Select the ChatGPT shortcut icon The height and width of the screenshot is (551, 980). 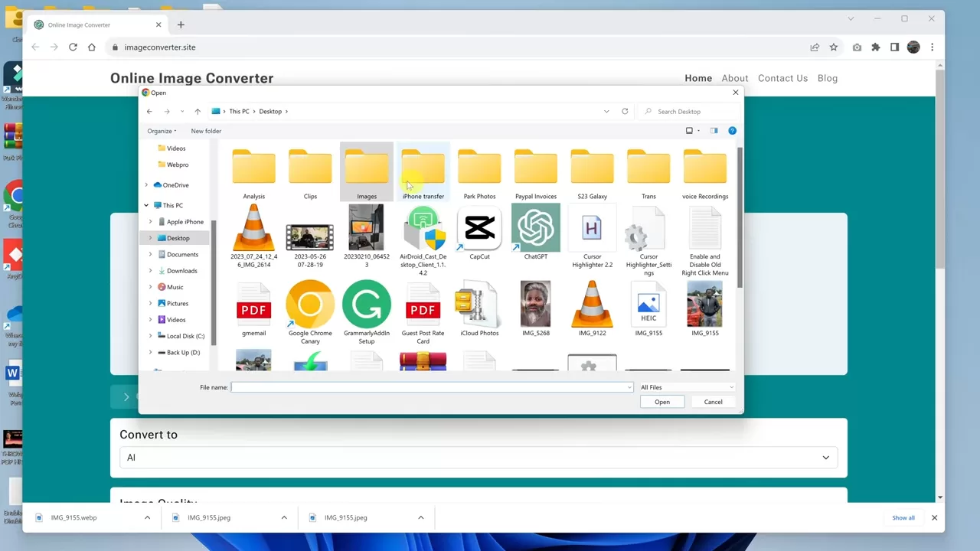pos(535,230)
